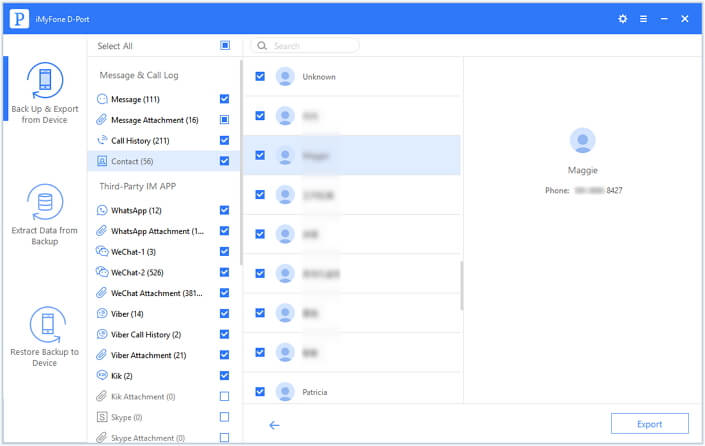The width and height of the screenshot is (705, 446).
Task: Uncheck the Message (111) checkbox
Action: tap(224, 99)
